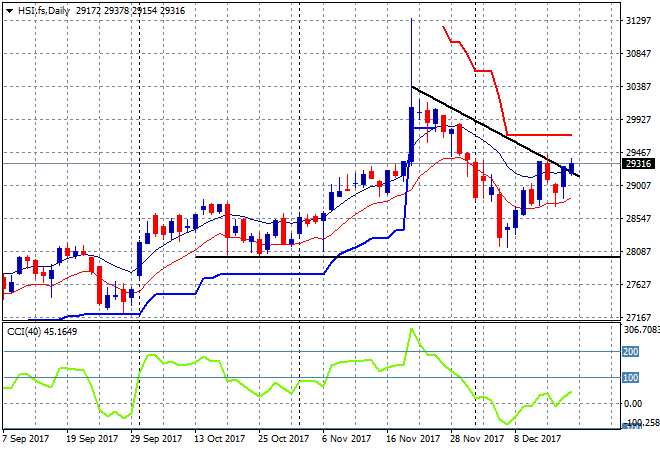
Task: Click the price level 27167
Action: [x=639, y=317]
